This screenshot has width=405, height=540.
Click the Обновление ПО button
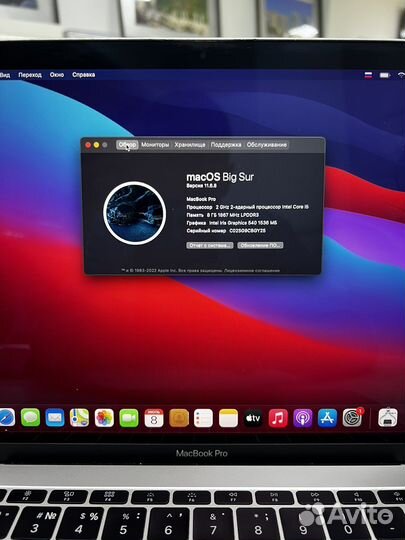[x=260, y=245]
